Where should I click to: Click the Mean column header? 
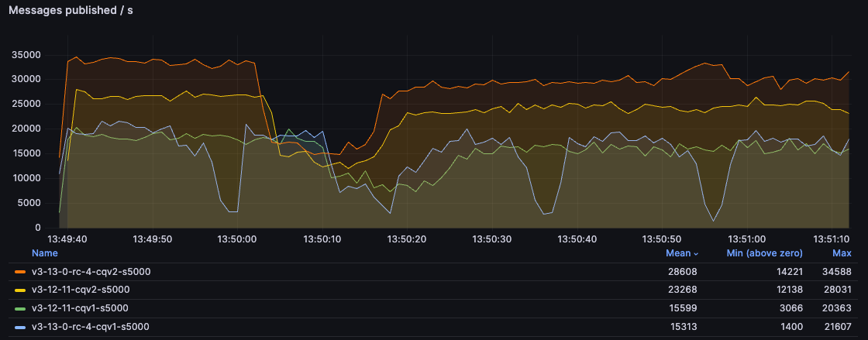pos(677,253)
